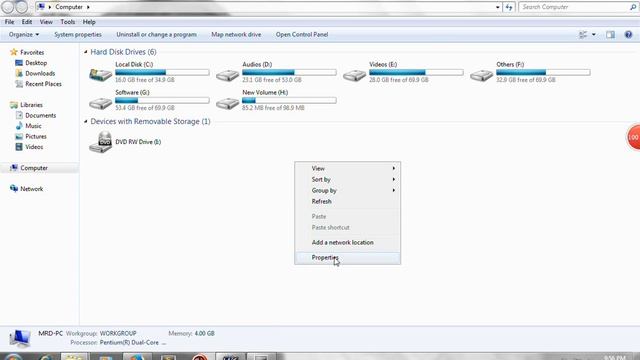The width and height of the screenshot is (640, 360).
Task: Toggle the preview pane icon
Action: 610,35
